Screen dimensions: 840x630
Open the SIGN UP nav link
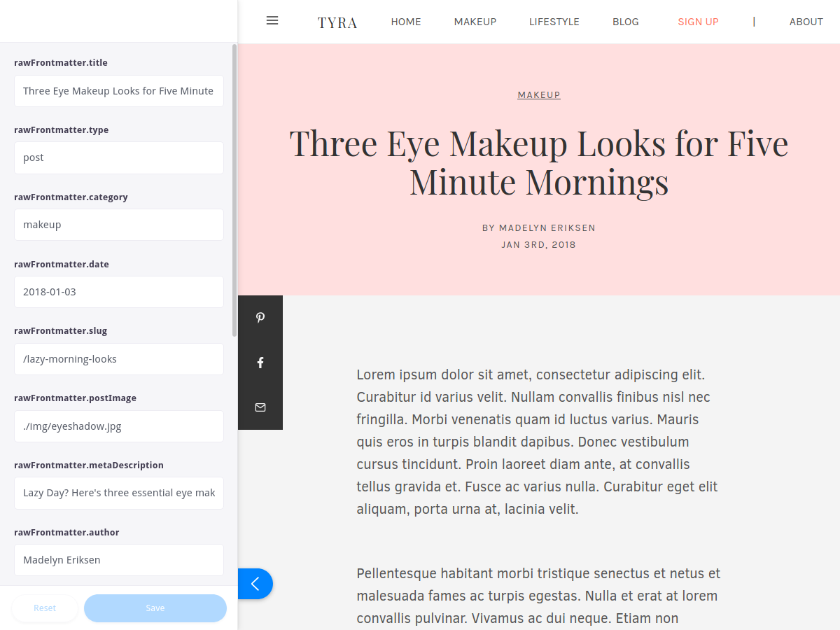click(698, 22)
